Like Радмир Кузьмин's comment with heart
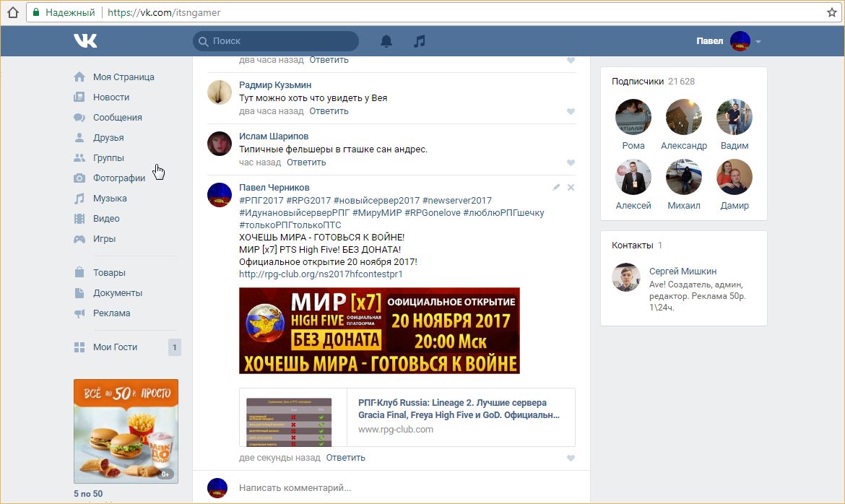The height and width of the screenshot is (504, 845). pyautogui.click(x=571, y=112)
